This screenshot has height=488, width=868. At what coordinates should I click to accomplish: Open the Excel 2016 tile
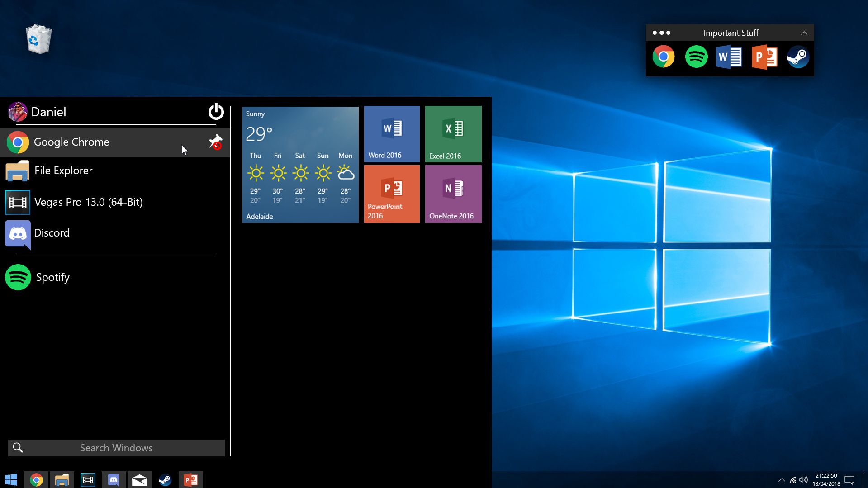tap(453, 134)
